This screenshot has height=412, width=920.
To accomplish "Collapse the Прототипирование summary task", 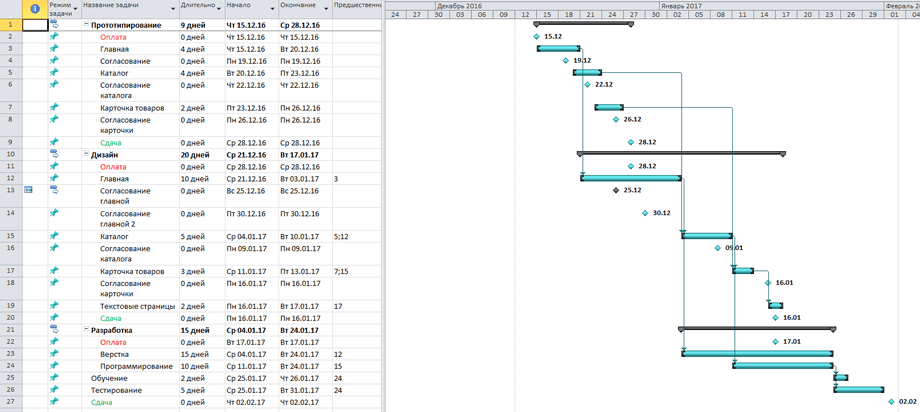I will [86, 25].
